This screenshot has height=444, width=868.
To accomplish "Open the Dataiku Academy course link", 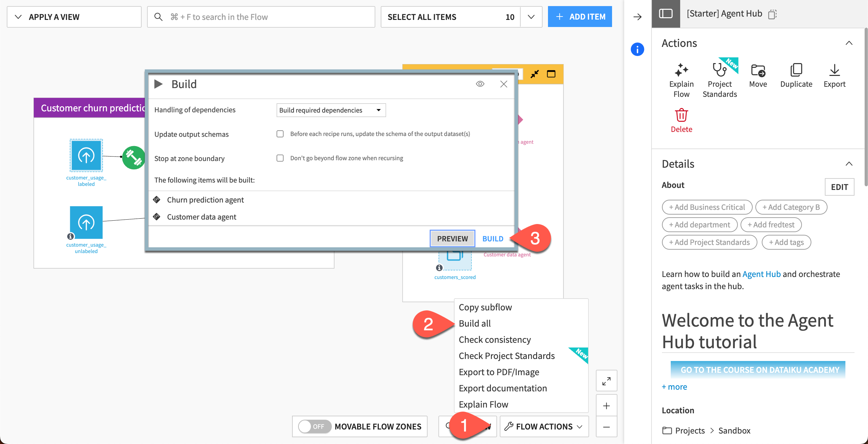I will pyautogui.click(x=758, y=369).
